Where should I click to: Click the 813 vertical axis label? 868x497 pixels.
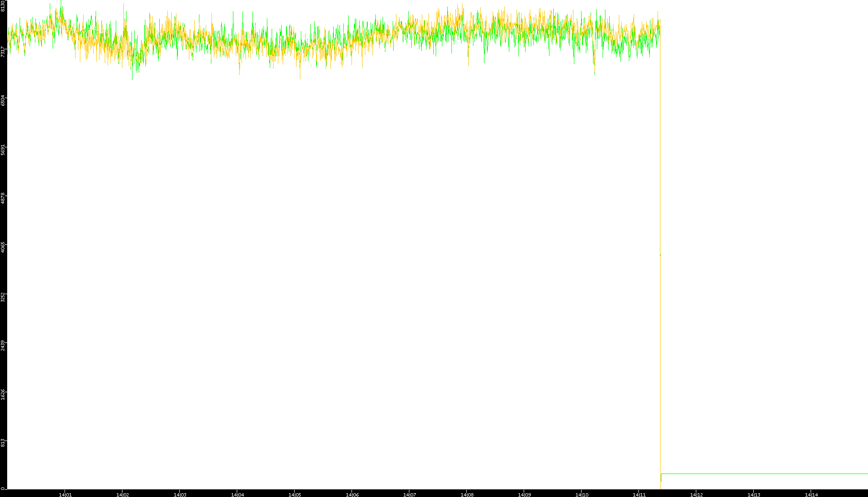coord(3,443)
